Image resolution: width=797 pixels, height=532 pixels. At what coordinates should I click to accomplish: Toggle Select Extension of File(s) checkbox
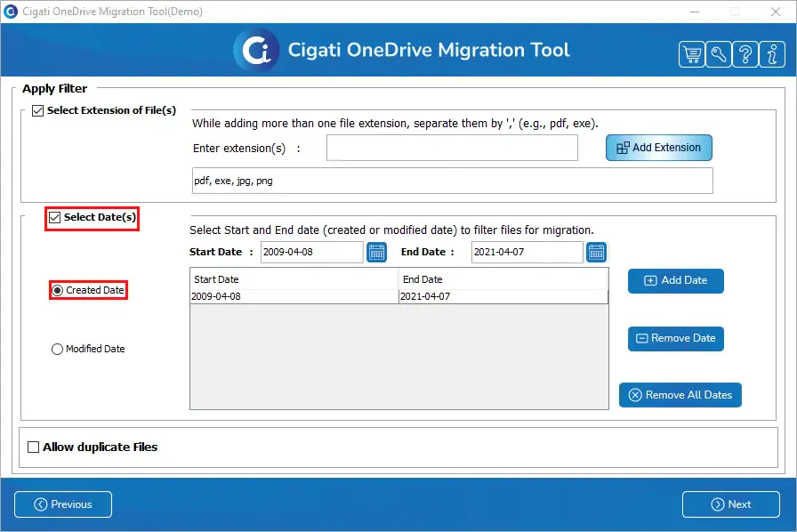pyautogui.click(x=37, y=110)
